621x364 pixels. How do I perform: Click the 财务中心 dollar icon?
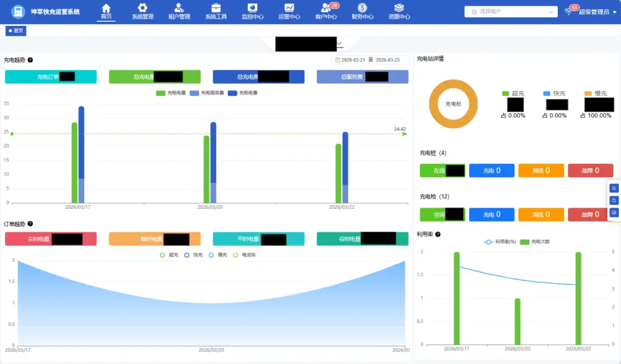[x=362, y=8]
